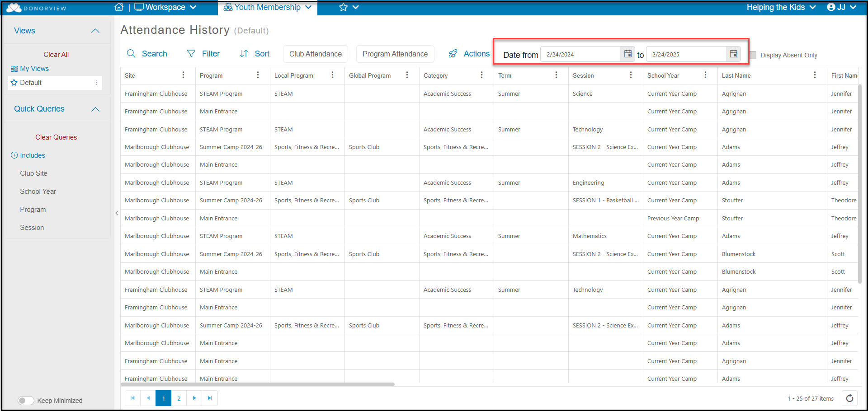
Task: Select page 1 in the pager
Action: tap(164, 398)
